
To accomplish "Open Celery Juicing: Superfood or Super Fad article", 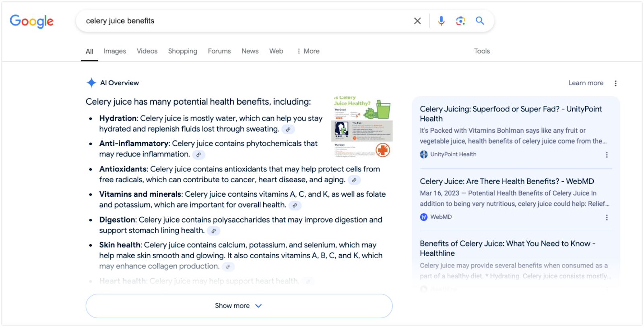I will tap(511, 114).
